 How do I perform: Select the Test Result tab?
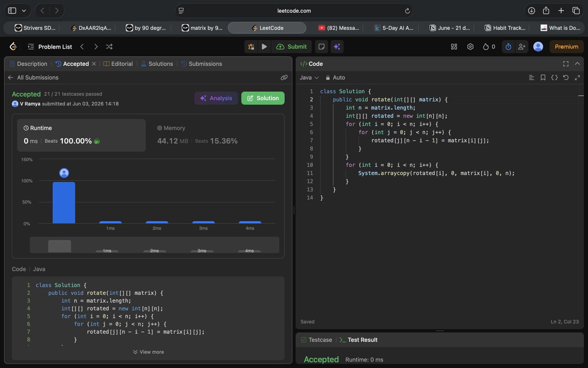[358, 340]
